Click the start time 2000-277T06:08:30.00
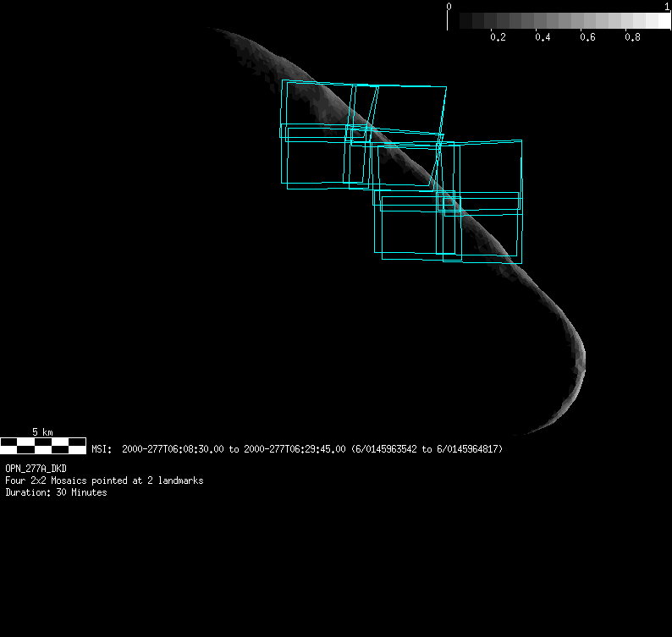The height and width of the screenshot is (637, 672). coord(173,449)
